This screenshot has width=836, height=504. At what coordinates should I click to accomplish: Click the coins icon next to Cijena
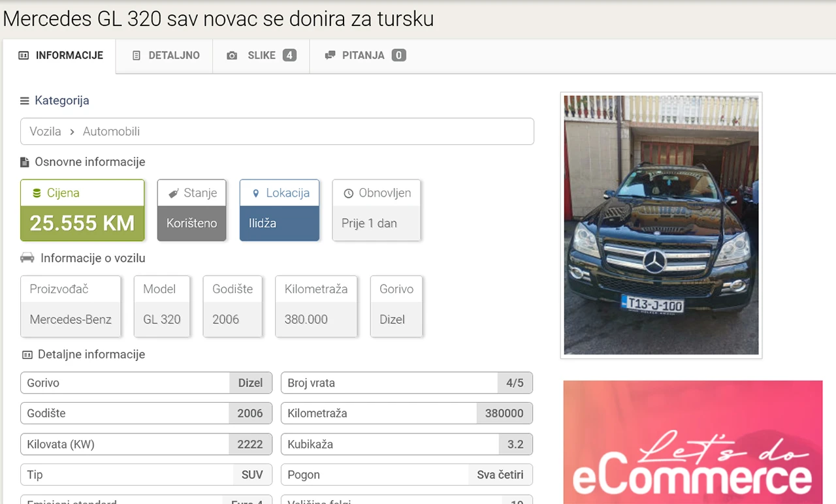(37, 193)
